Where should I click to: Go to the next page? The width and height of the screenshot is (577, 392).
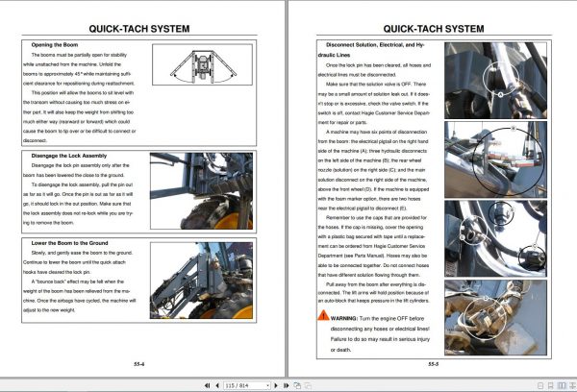click(x=276, y=385)
